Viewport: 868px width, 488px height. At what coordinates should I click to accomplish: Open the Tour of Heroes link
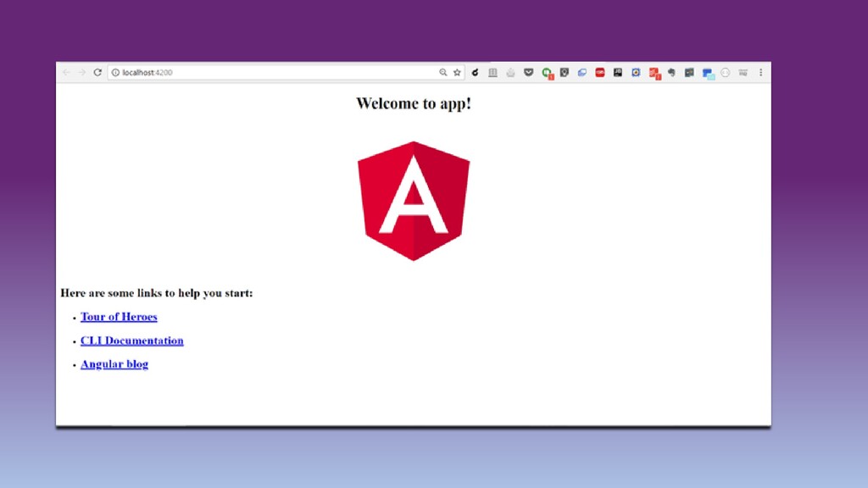[x=119, y=317]
